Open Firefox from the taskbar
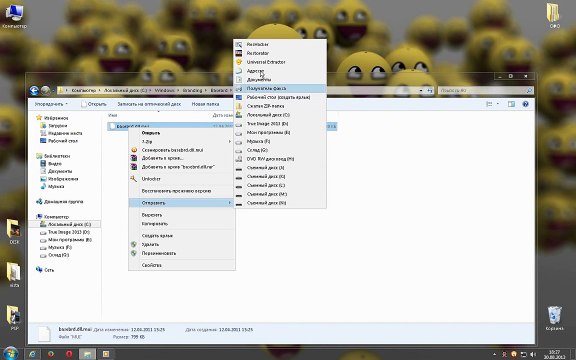Screen dimensions: 576x360 [x=51, y=354]
